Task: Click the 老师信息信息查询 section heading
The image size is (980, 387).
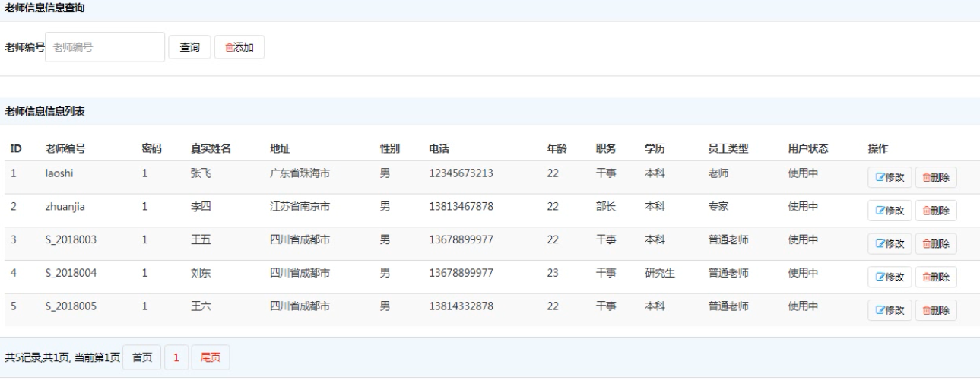Action: (x=45, y=8)
